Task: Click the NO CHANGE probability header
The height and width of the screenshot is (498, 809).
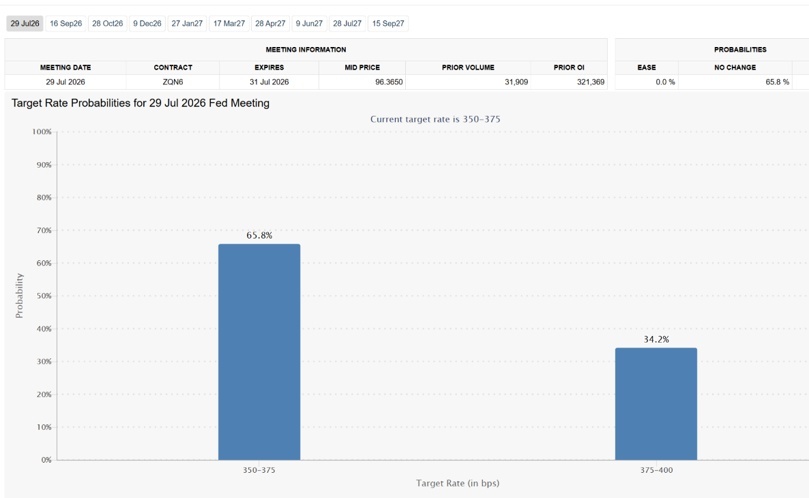Action: coord(735,67)
